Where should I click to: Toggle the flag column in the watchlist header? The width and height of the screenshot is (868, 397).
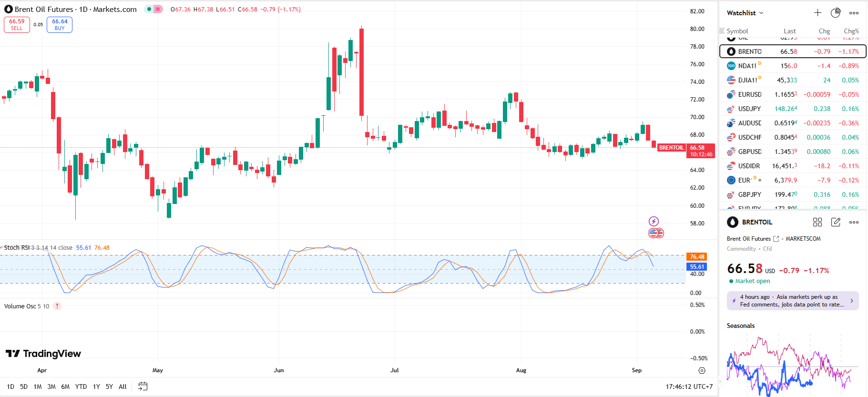722,31
